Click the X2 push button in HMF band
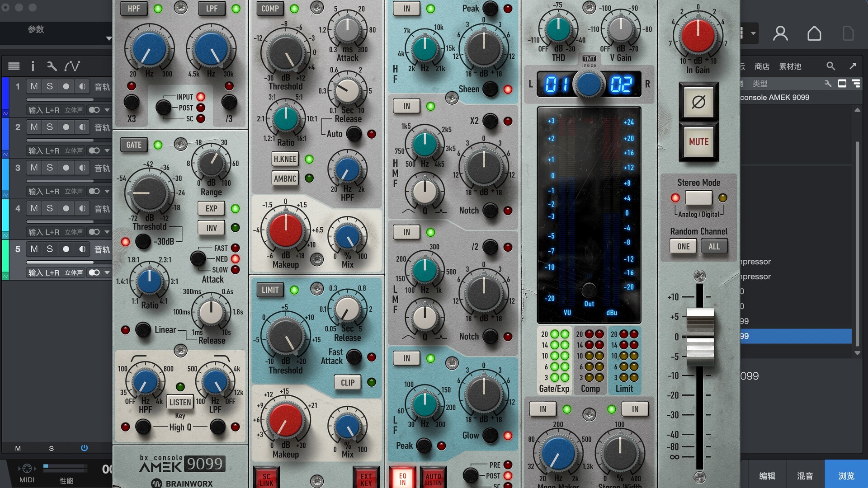This screenshot has height=488, width=868. point(490,121)
